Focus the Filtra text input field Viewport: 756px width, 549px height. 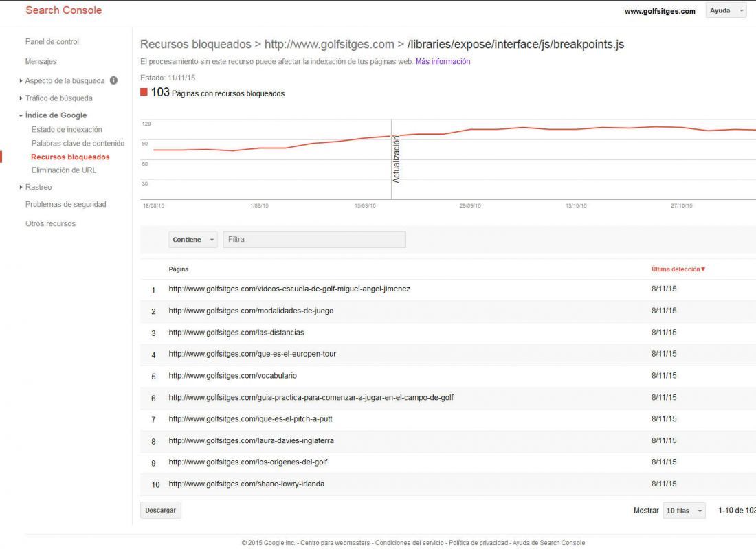(x=314, y=240)
